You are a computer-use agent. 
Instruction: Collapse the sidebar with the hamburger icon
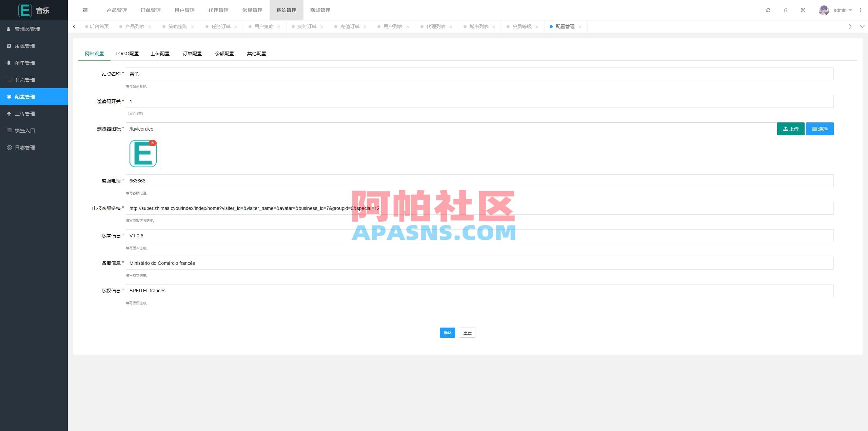click(x=85, y=10)
